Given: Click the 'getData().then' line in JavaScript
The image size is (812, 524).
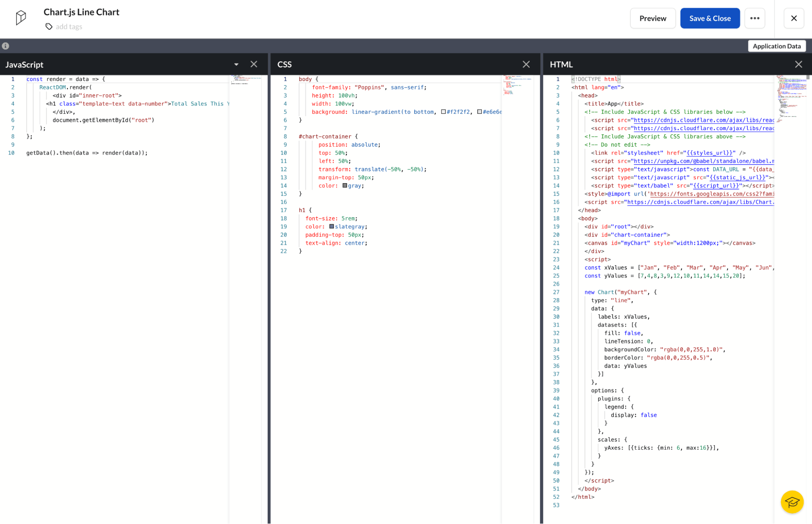Looking at the screenshot, I should [87, 153].
